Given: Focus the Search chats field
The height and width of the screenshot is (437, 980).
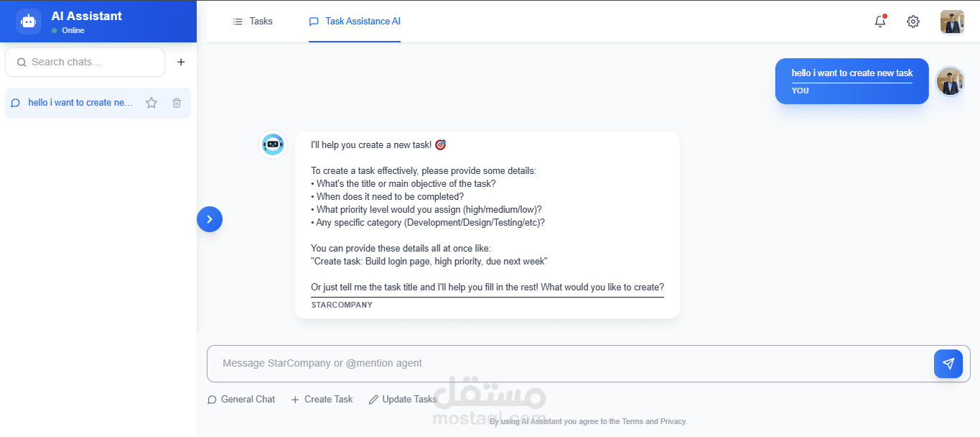Looking at the screenshot, I should (85, 62).
